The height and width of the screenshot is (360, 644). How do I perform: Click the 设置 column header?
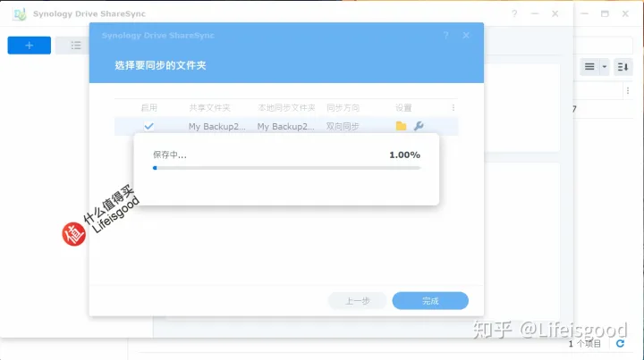pos(403,108)
